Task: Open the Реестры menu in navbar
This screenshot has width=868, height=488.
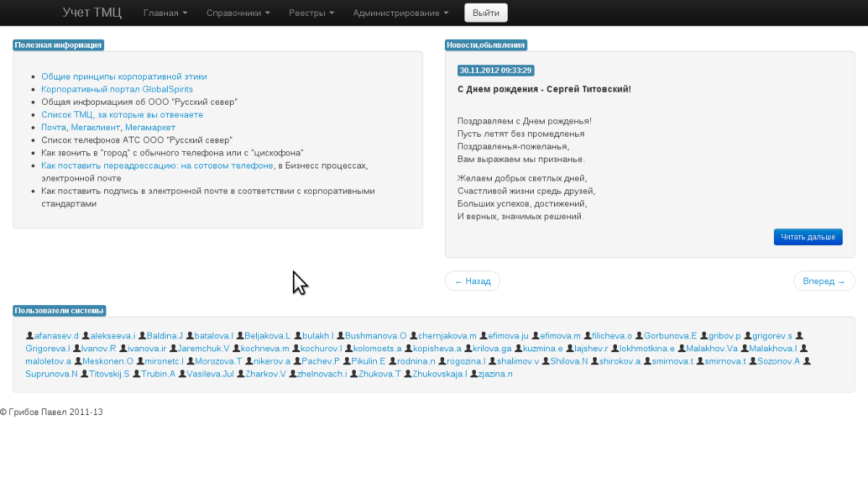Action: 311,13
